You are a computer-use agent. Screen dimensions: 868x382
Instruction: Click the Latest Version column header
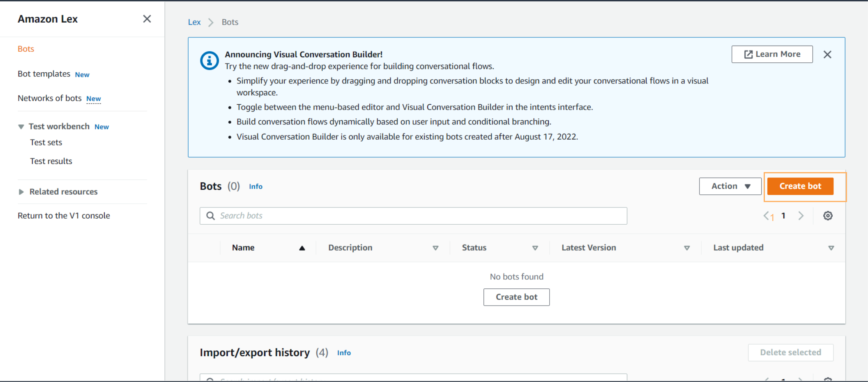tap(589, 248)
